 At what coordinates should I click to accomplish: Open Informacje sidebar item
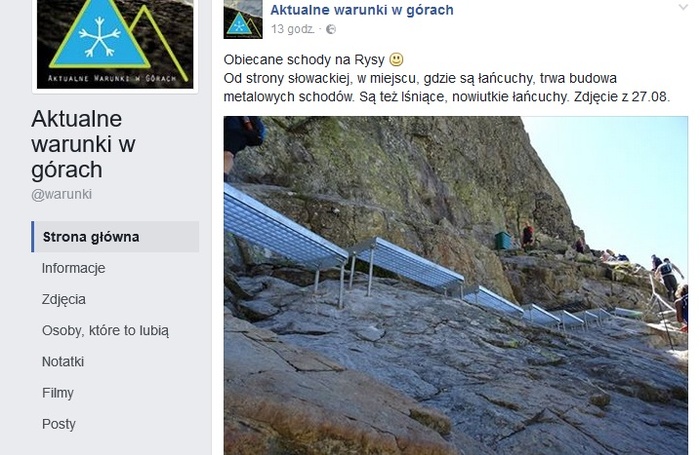pyautogui.click(x=74, y=268)
